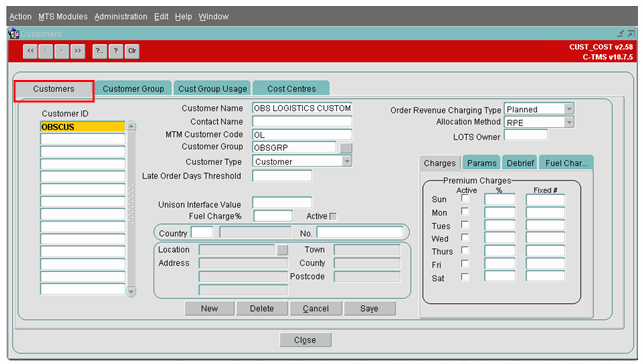Open the Edit menu
The height and width of the screenshot is (364, 643).
[161, 17]
